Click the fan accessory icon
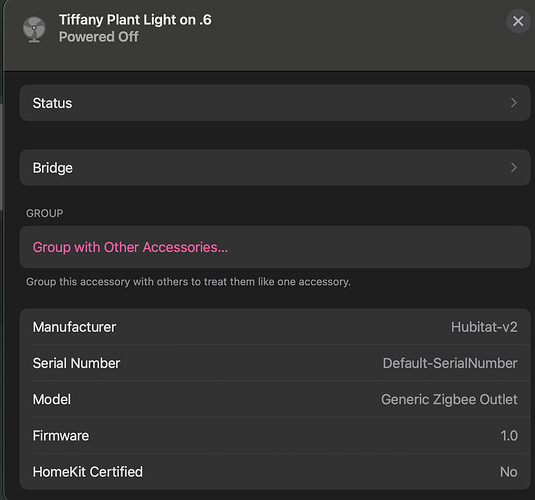The image size is (535, 500). point(34,30)
